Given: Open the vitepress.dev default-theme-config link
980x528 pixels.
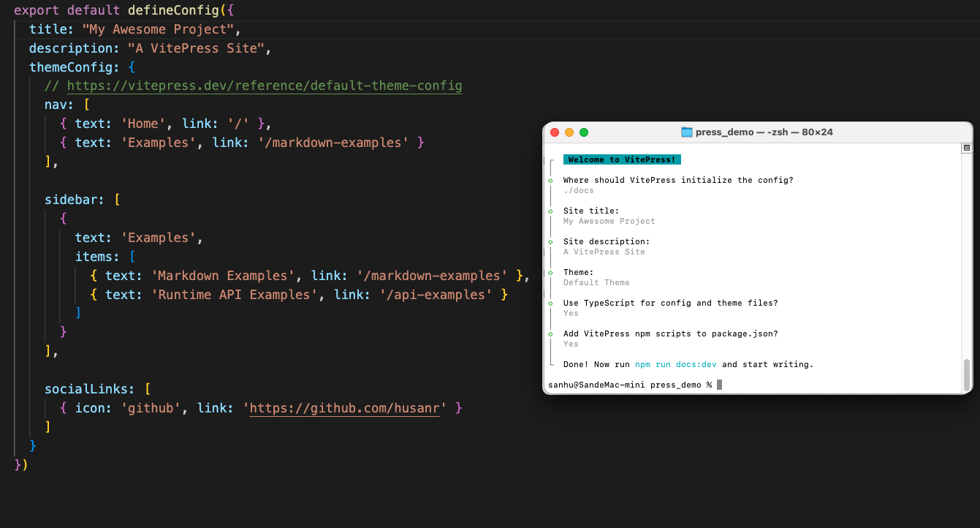Looking at the screenshot, I should [x=265, y=86].
